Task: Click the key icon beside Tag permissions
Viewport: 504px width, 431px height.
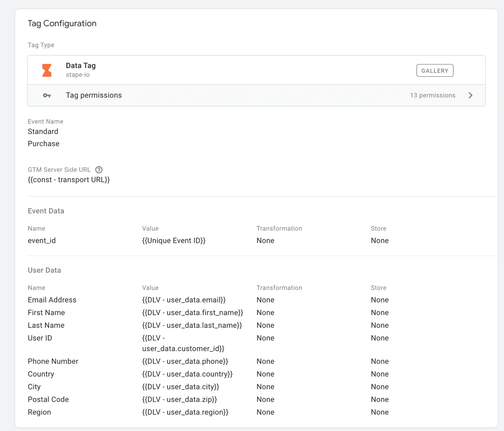Action: click(x=47, y=95)
